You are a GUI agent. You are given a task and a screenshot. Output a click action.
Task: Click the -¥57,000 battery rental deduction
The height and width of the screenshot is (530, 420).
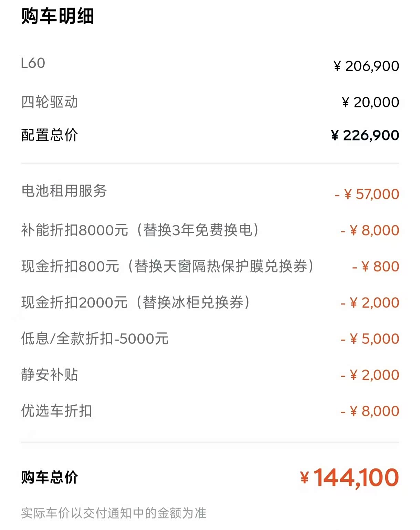click(367, 194)
